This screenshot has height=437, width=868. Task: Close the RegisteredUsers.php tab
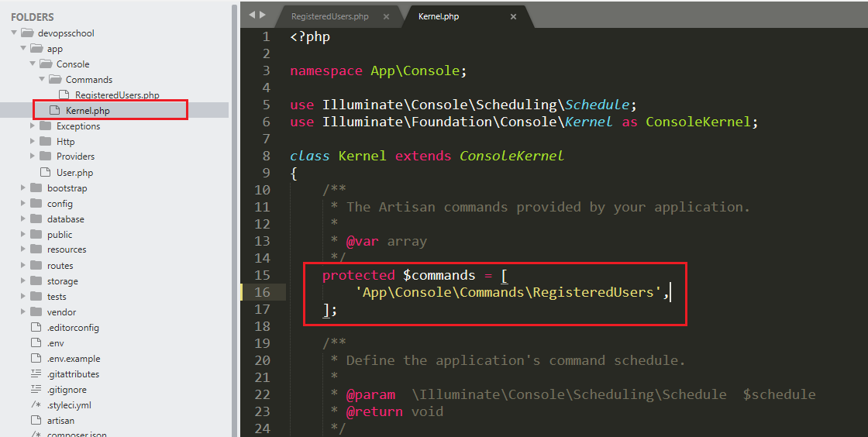point(386,16)
